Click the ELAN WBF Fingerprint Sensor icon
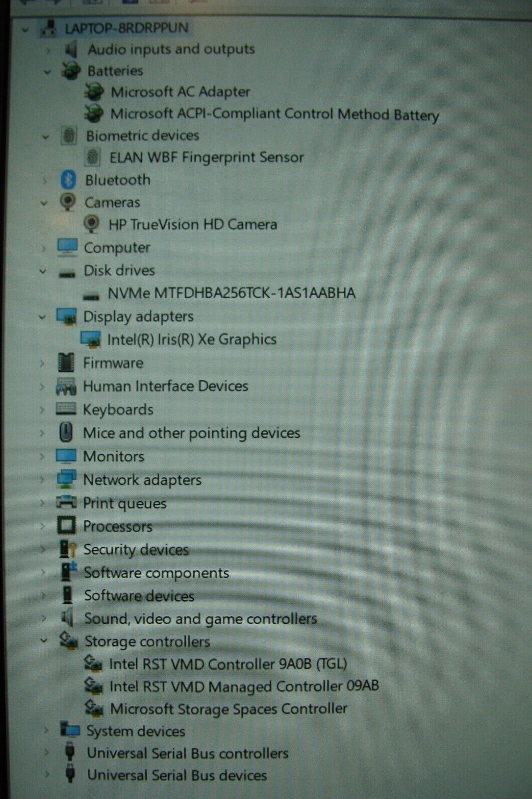 point(92,157)
